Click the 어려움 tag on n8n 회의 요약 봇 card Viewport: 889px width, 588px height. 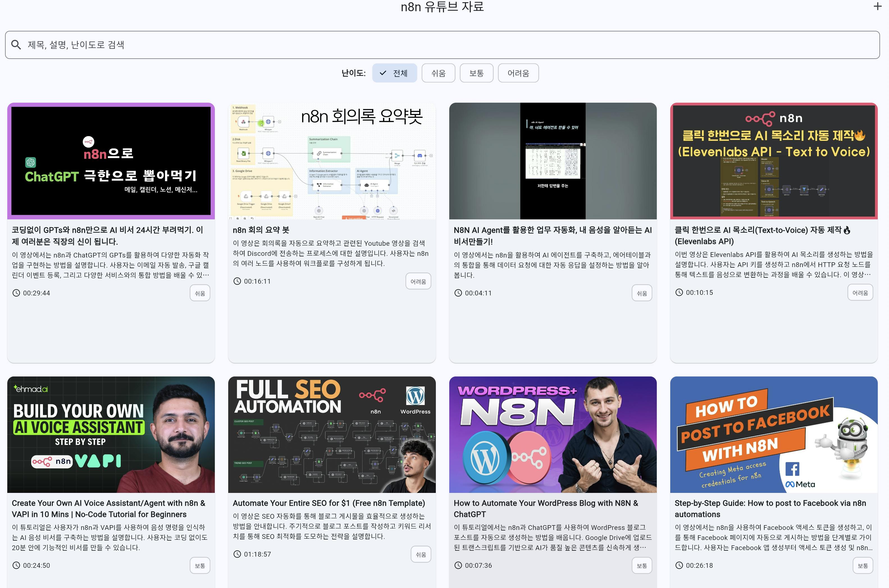418,281
